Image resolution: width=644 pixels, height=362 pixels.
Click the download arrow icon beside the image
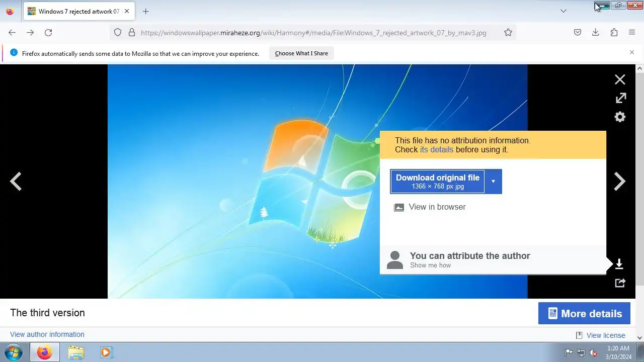coord(619,264)
